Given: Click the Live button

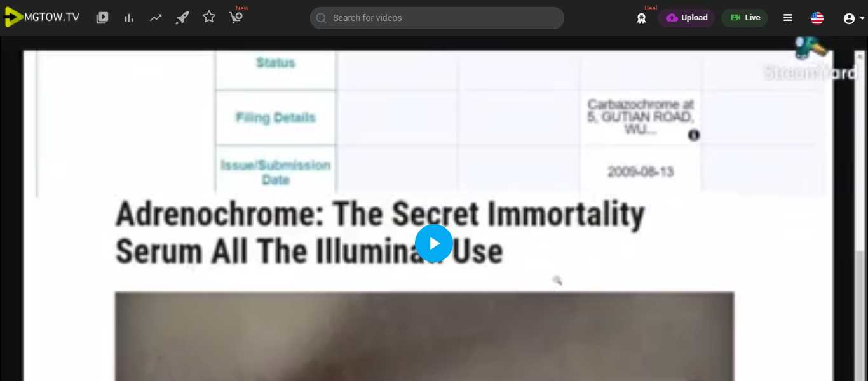Looking at the screenshot, I should (x=745, y=18).
